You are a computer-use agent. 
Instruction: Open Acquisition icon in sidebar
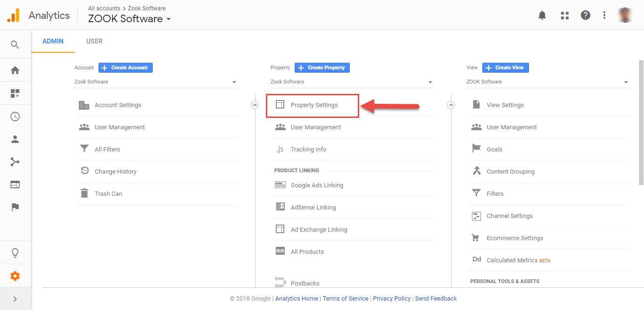pyautogui.click(x=15, y=162)
